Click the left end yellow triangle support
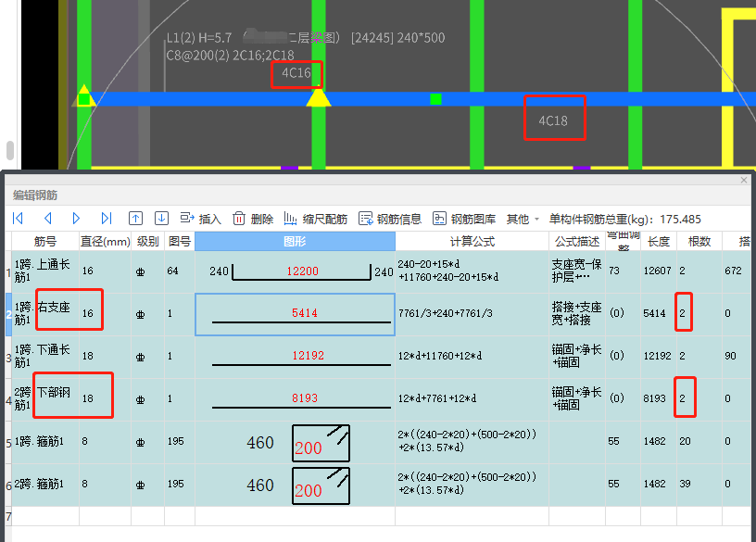Screen dimensions: 756x542 tap(84, 95)
